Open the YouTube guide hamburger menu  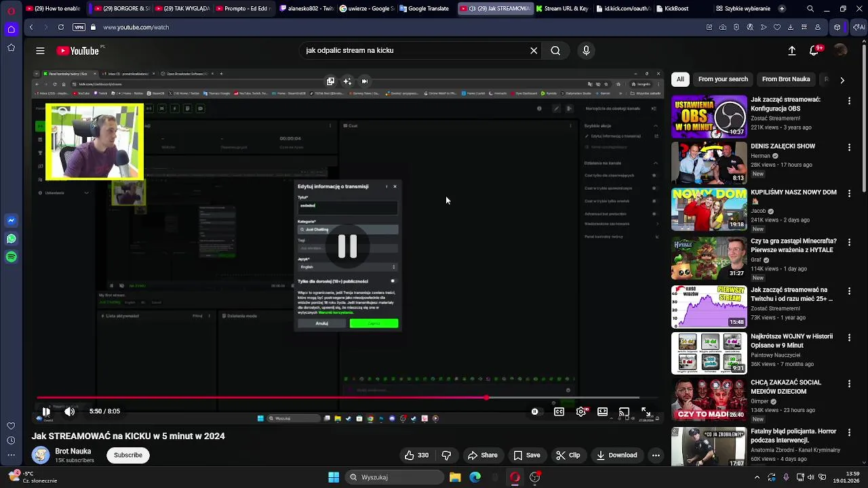40,50
